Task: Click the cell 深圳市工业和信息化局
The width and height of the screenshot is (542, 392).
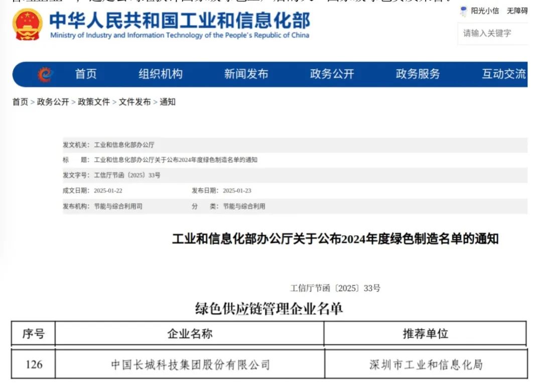Action: pyautogui.click(x=426, y=365)
